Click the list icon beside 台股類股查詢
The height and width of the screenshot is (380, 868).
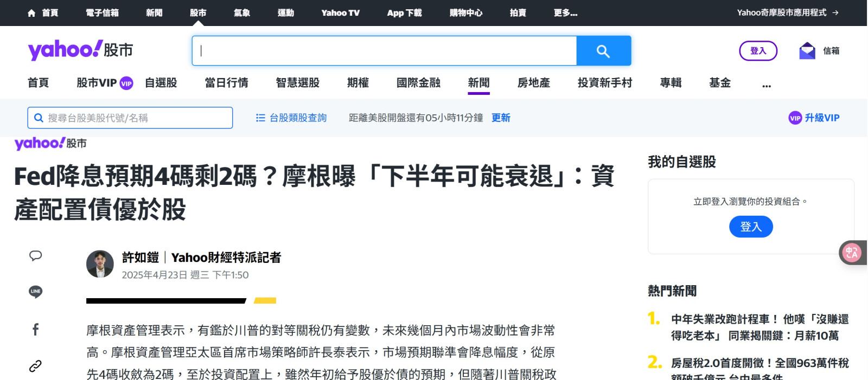260,118
